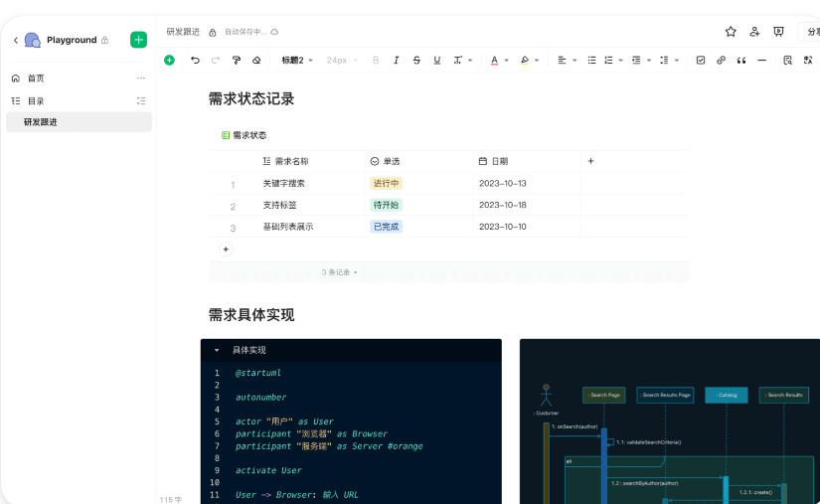Toggle the bulleted list format
The image size is (820, 504).
[x=591, y=61]
